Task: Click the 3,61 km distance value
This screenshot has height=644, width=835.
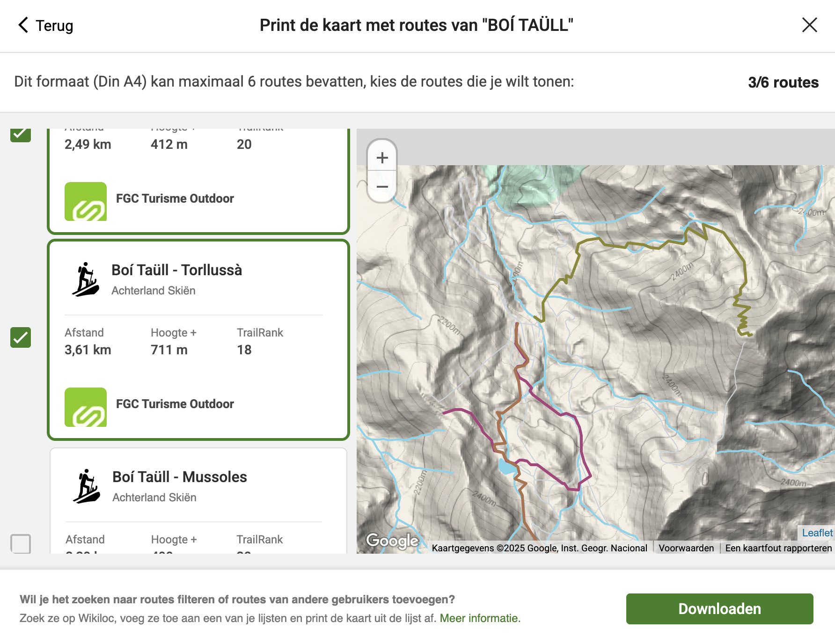Action: (x=88, y=350)
